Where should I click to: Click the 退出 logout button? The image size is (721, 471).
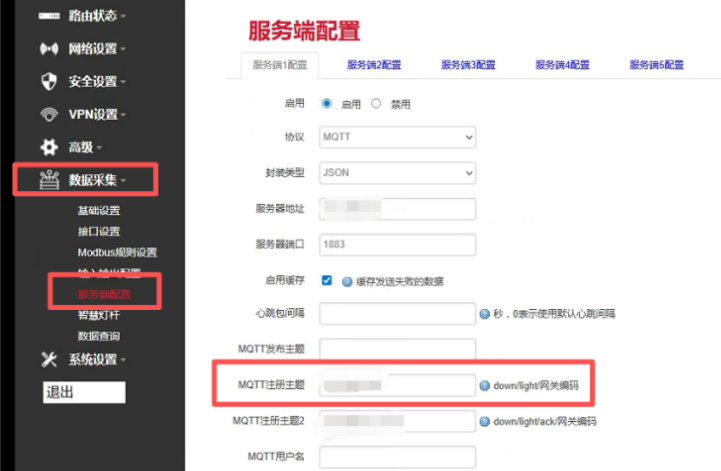point(84,392)
